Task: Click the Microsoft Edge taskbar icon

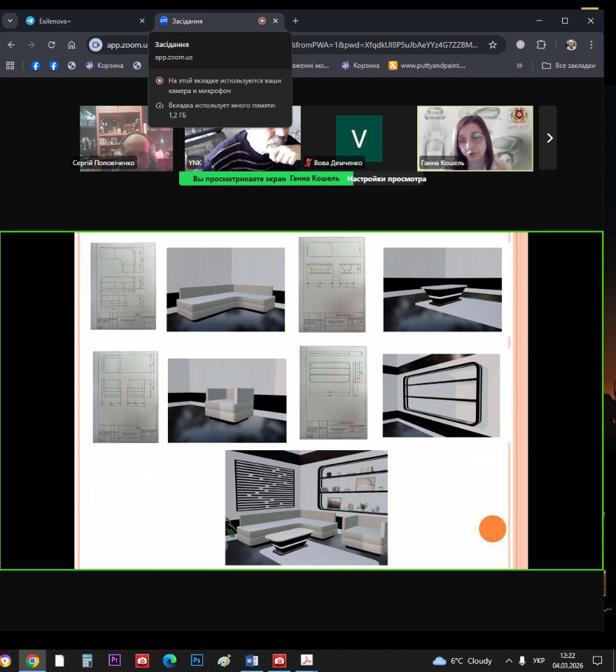Action: (169, 660)
